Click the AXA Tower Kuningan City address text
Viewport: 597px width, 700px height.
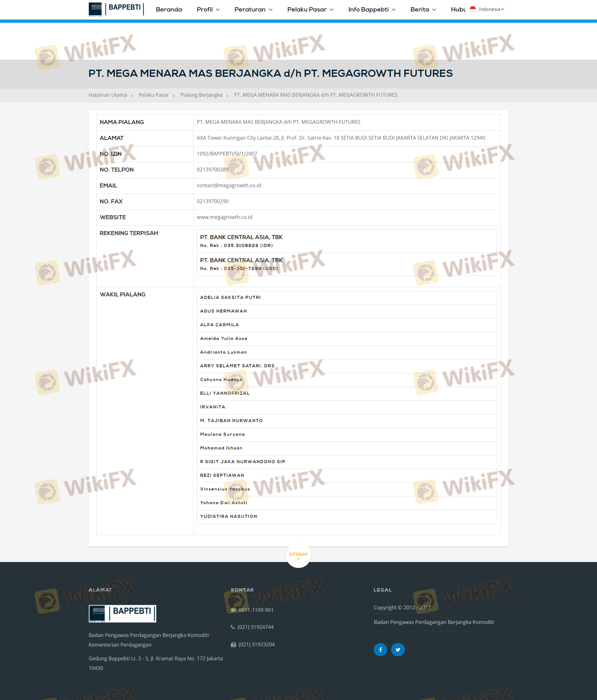(x=340, y=138)
